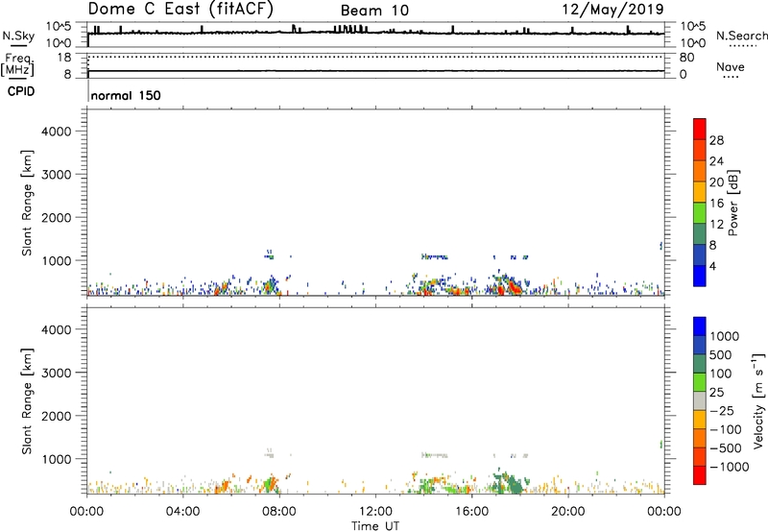Click the "Velocity [m s-1]" colorbar title

click(758, 400)
